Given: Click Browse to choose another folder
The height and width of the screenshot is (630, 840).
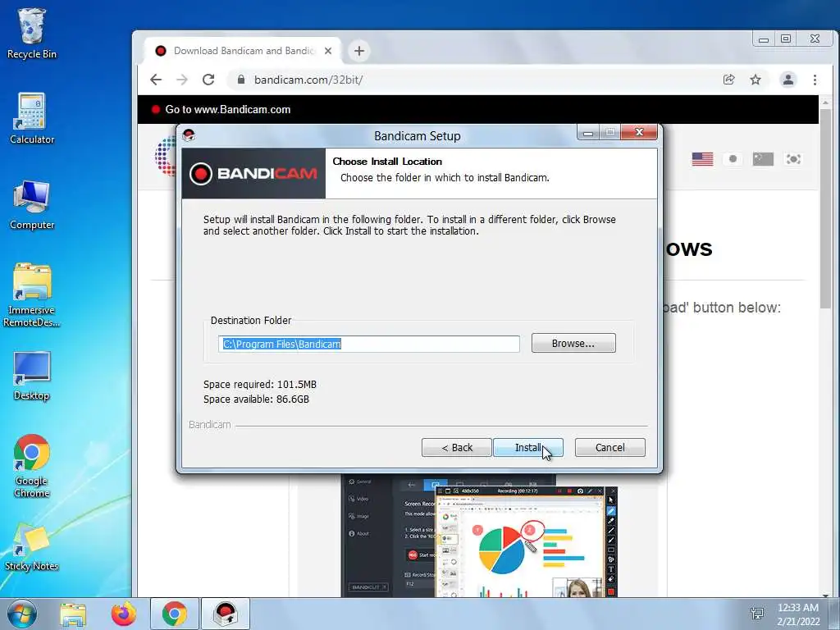Looking at the screenshot, I should click(573, 344).
